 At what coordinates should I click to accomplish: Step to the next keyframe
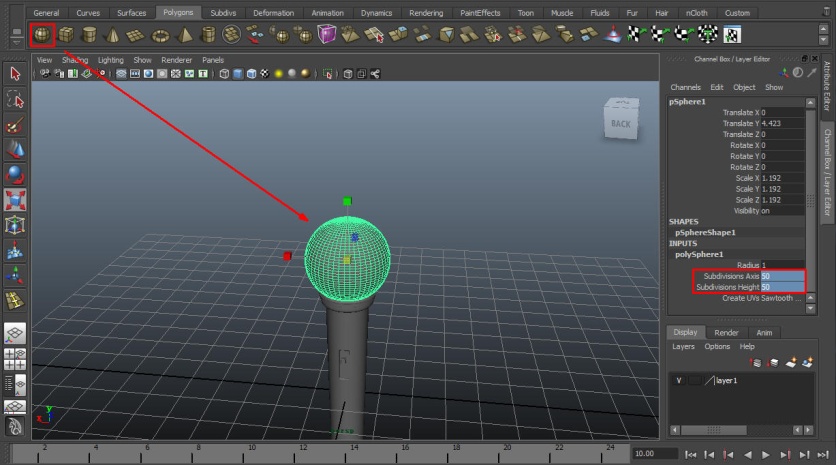pos(785,455)
